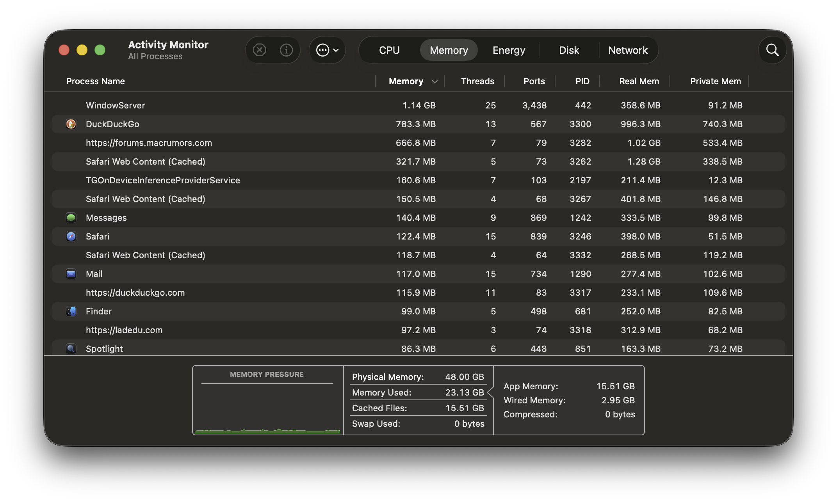
Task: Click Messages real memory 333.5 MB
Action: tap(641, 218)
